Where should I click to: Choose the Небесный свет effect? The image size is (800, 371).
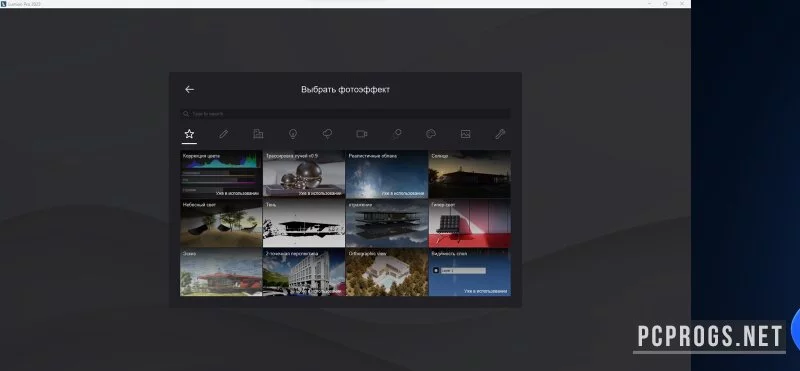(221, 223)
